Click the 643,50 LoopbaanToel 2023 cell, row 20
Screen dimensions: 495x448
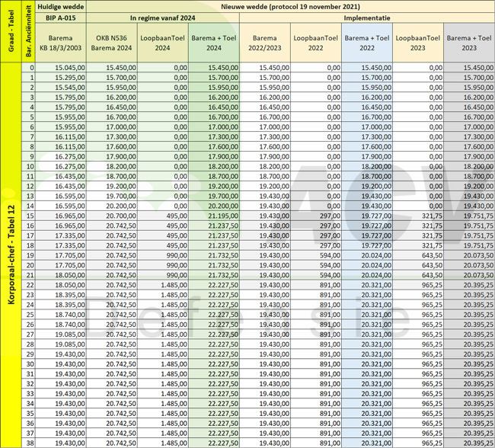point(418,265)
